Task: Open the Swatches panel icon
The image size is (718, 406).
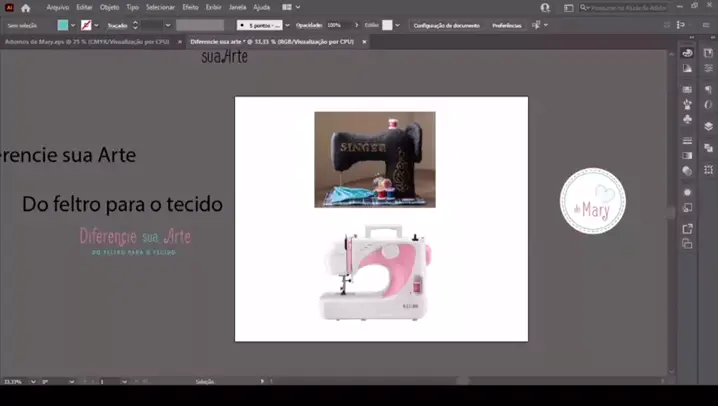Action: pyautogui.click(x=687, y=89)
